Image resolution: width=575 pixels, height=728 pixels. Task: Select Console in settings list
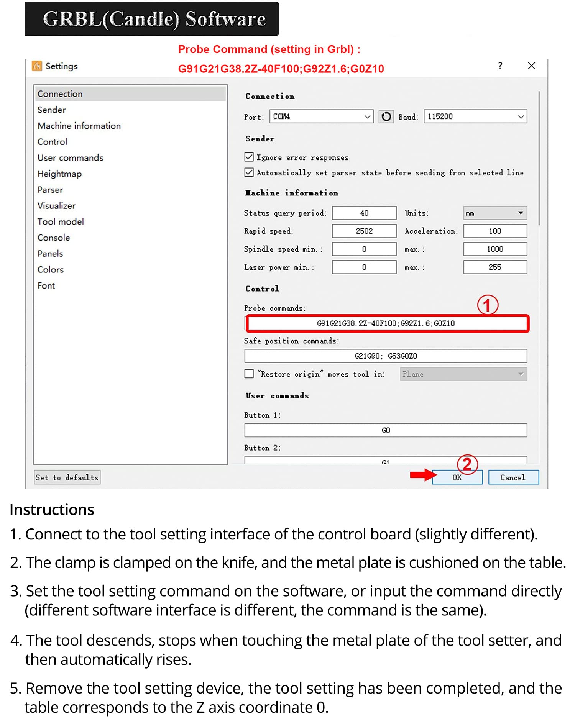click(x=130, y=238)
